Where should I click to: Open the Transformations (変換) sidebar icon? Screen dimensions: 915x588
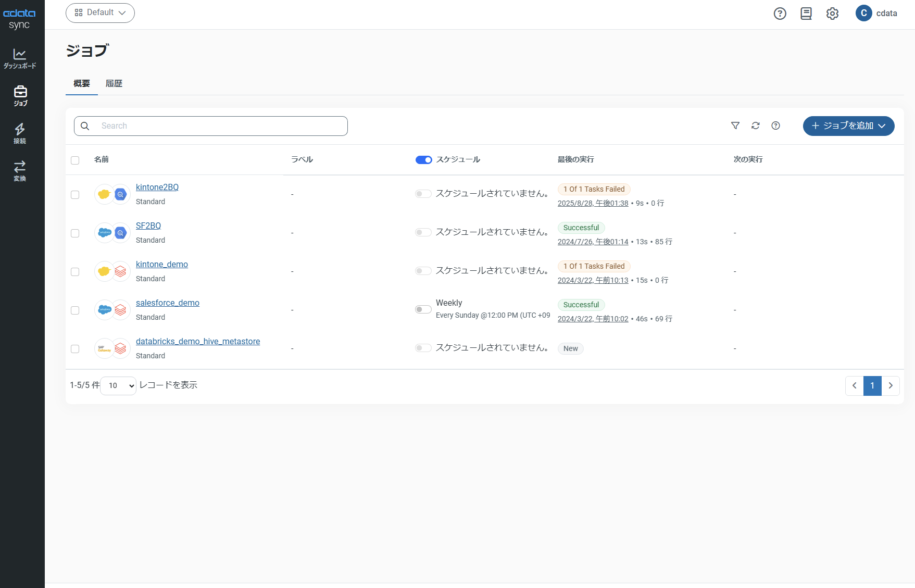pyautogui.click(x=20, y=171)
